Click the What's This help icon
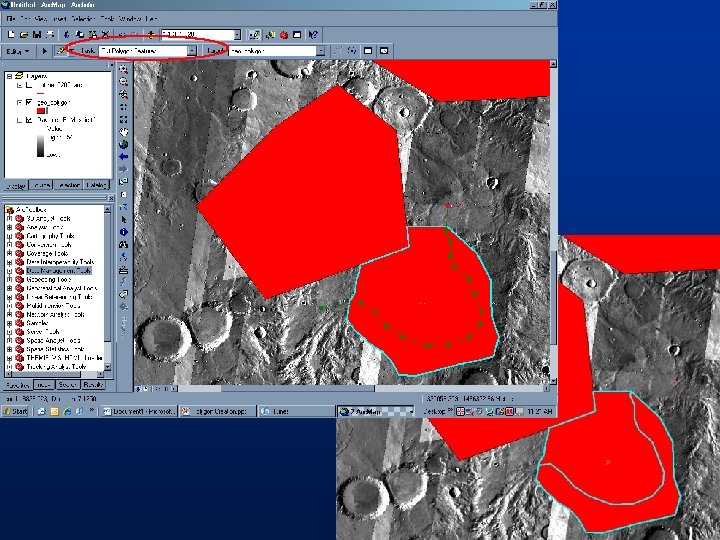The image size is (720, 540). coord(313,35)
